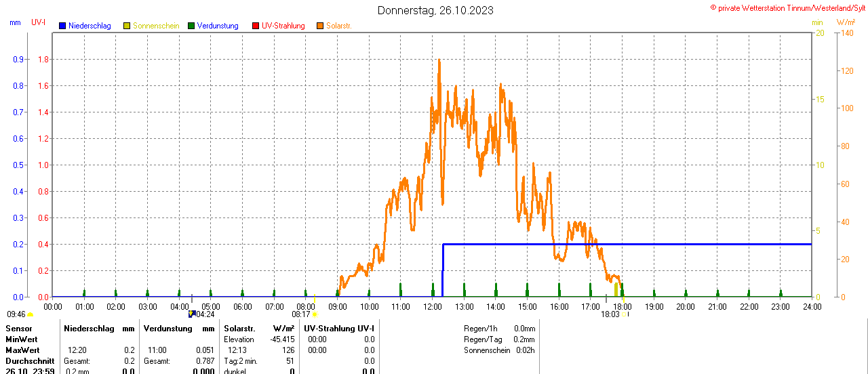
Task: Click the MaxWert row header
Action: click(x=22, y=350)
